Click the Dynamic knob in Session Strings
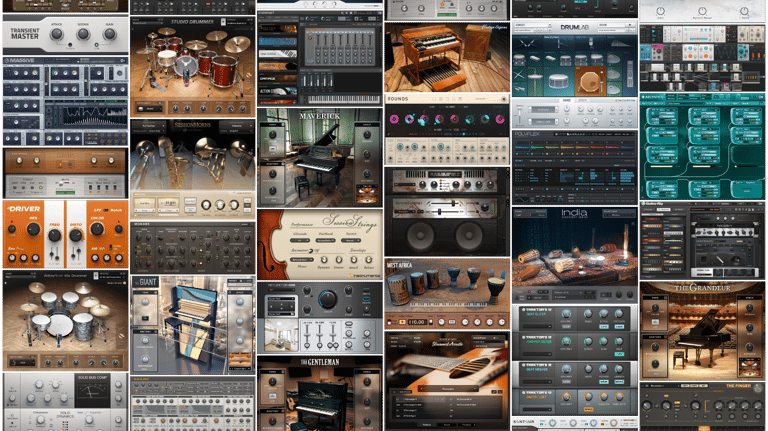 tap(324, 260)
